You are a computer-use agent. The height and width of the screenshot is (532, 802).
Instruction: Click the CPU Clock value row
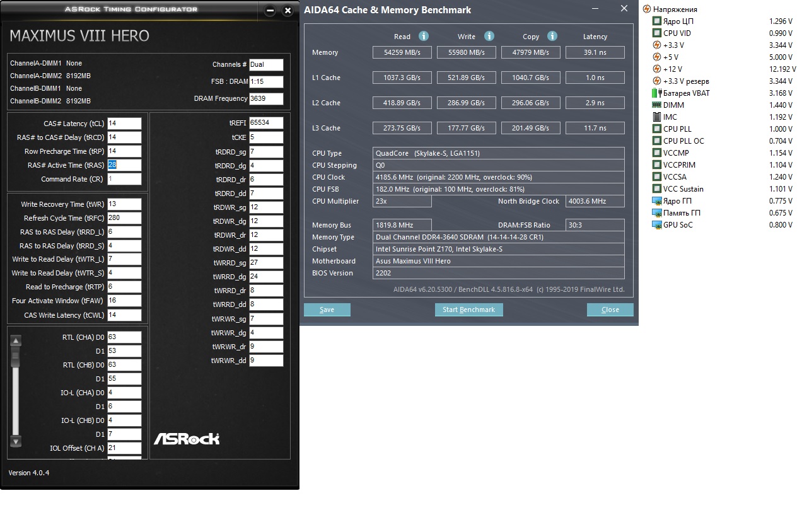click(499, 177)
